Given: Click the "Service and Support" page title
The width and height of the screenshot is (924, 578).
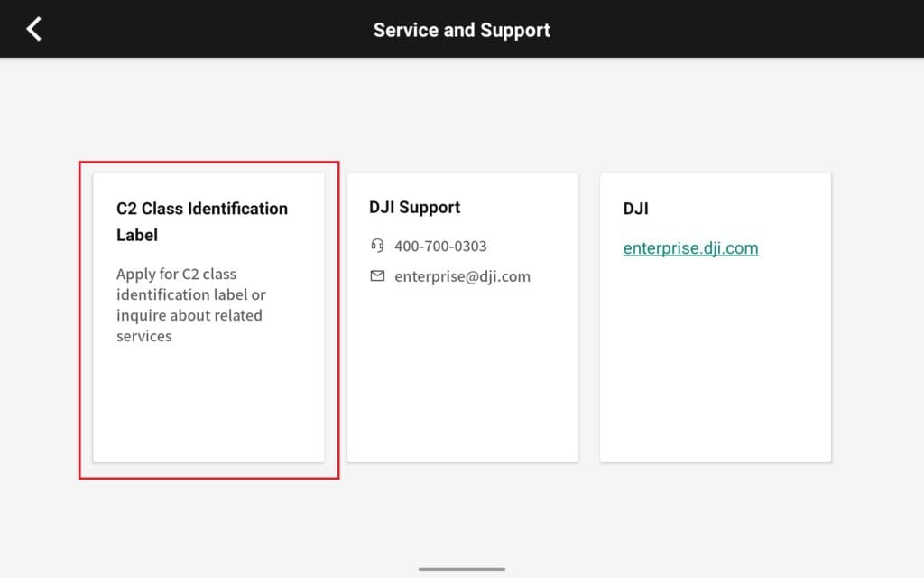Looking at the screenshot, I should click(461, 30).
